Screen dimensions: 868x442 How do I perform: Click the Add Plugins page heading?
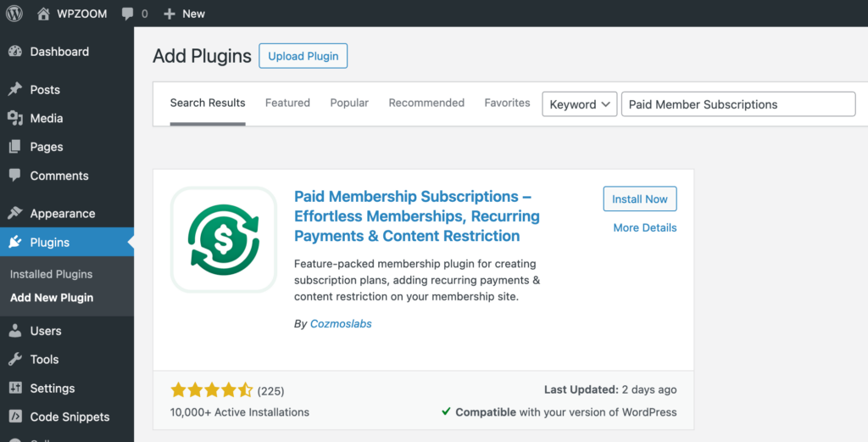tap(202, 56)
